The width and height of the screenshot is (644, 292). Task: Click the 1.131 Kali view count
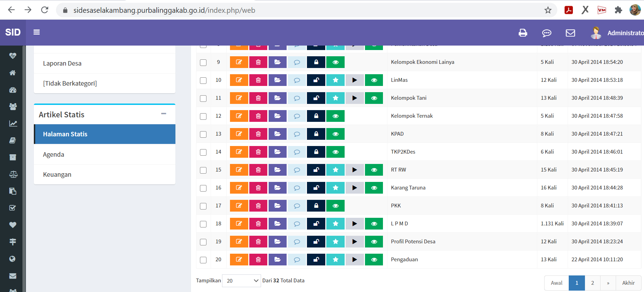552,224
